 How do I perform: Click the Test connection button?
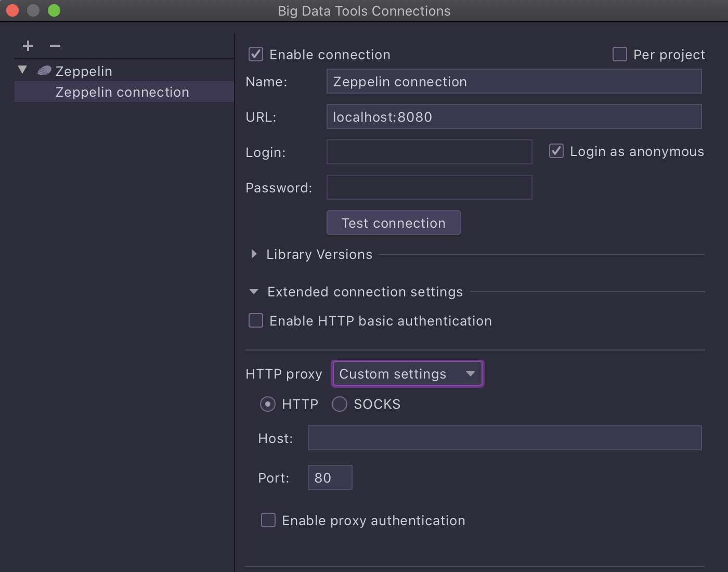pos(394,223)
